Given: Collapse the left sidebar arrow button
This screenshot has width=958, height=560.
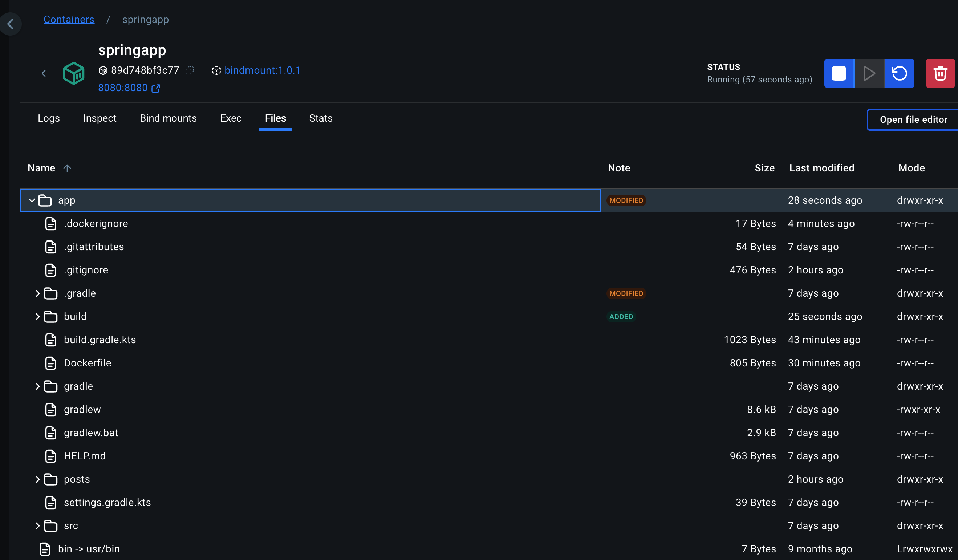Looking at the screenshot, I should [10, 24].
